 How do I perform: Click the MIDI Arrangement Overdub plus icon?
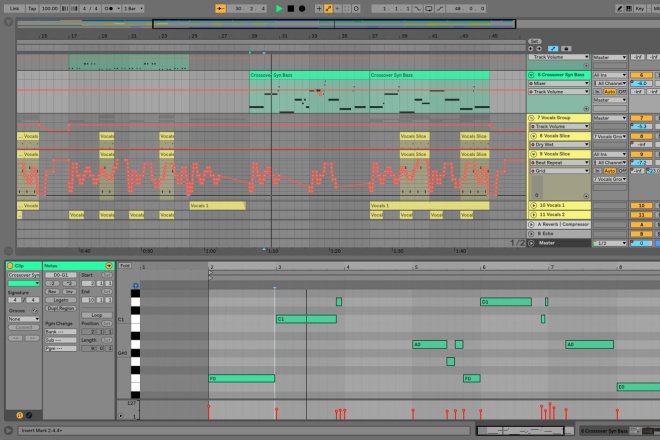coord(319,8)
